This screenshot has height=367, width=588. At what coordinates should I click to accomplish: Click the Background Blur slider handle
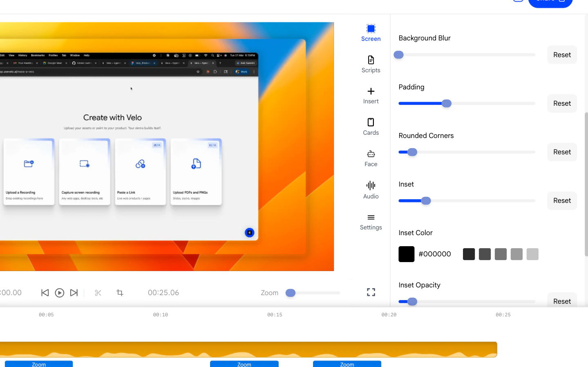pyautogui.click(x=399, y=55)
